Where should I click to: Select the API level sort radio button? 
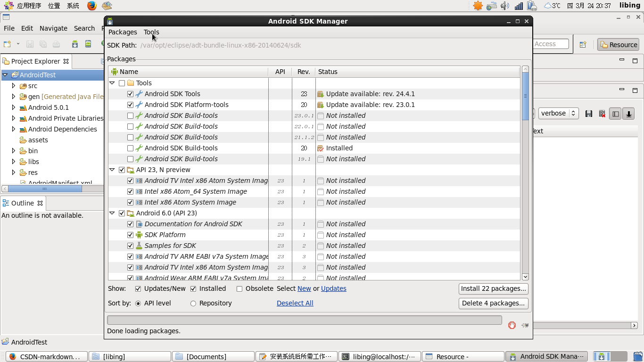click(138, 304)
